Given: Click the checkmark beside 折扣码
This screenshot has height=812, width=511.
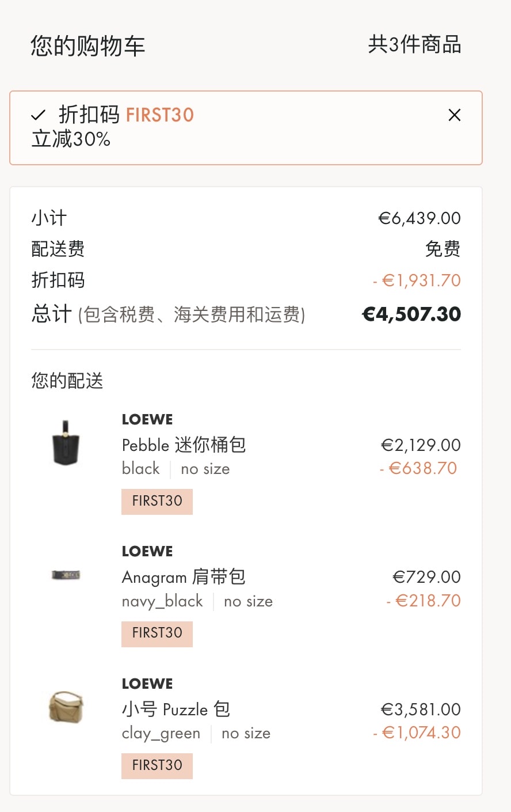Looking at the screenshot, I should 39,116.
